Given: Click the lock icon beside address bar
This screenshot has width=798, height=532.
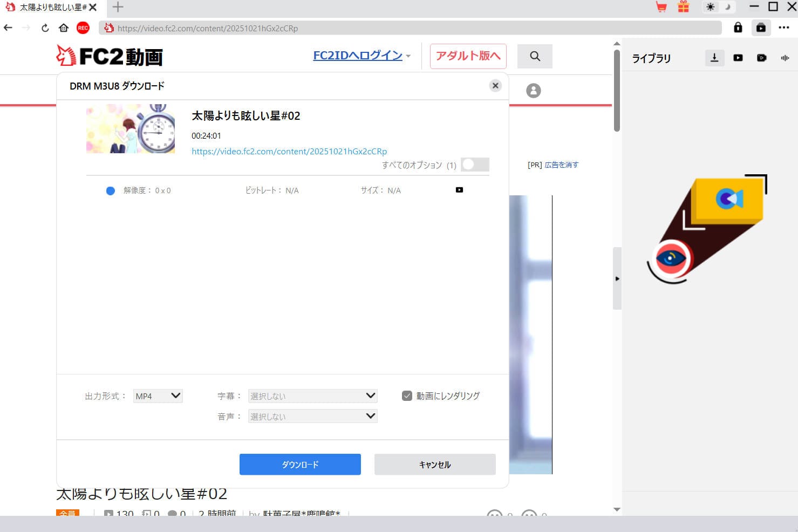Looking at the screenshot, I should pos(738,28).
